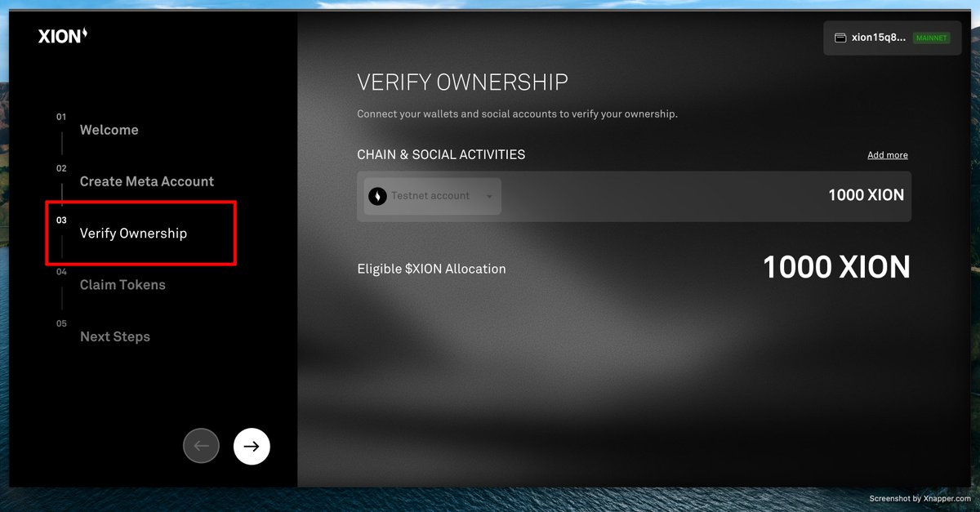The width and height of the screenshot is (980, 512).
Task: Click step number 04
Action: click(61, 272)
